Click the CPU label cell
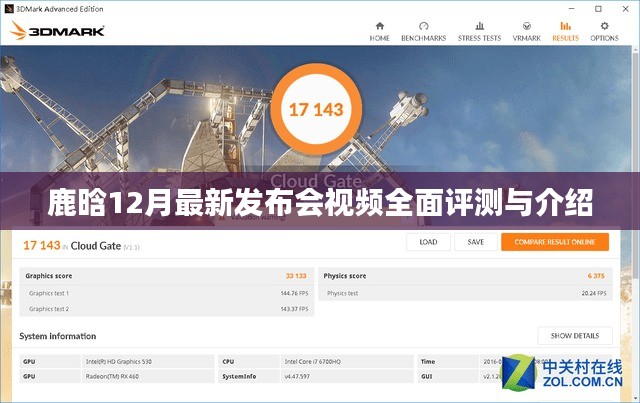This screenshot has height=403, width=640. (x=249, y=361)
